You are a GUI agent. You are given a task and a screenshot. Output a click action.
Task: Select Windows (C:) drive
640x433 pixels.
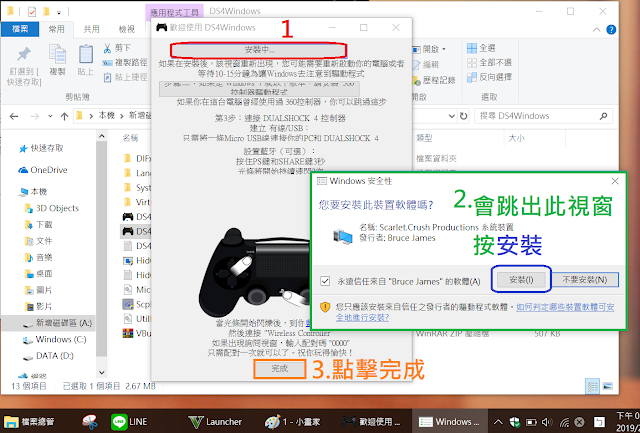(x=55, y=340)
